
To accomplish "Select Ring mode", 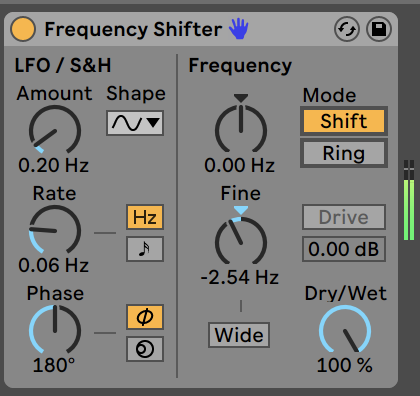I will coord(344,153).
